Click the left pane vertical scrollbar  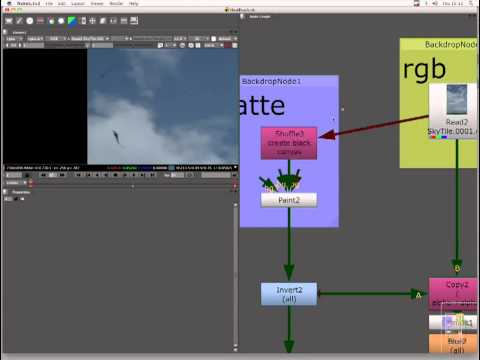(x=236, y=275)
